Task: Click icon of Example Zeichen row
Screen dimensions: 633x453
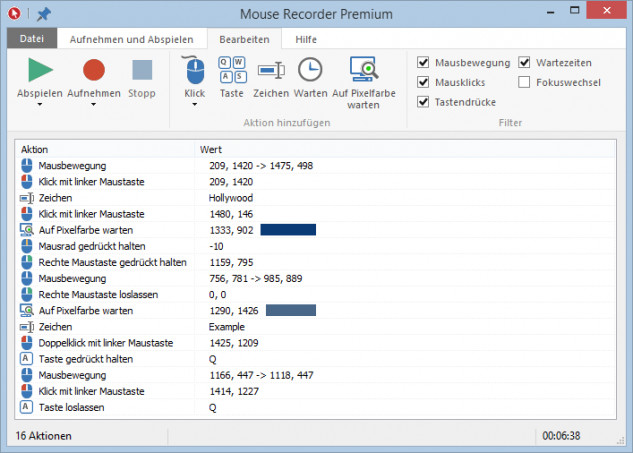Action: click(27, 327)
